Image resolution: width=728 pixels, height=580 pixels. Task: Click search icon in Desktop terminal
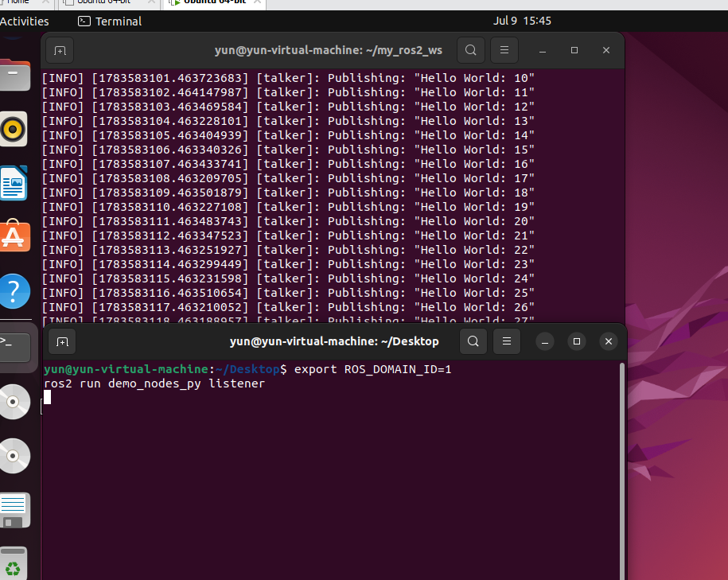tap(473, 341)
